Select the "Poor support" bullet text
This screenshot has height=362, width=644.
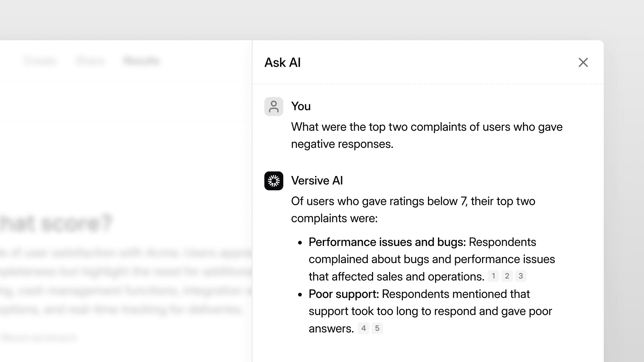pos(343,294)
